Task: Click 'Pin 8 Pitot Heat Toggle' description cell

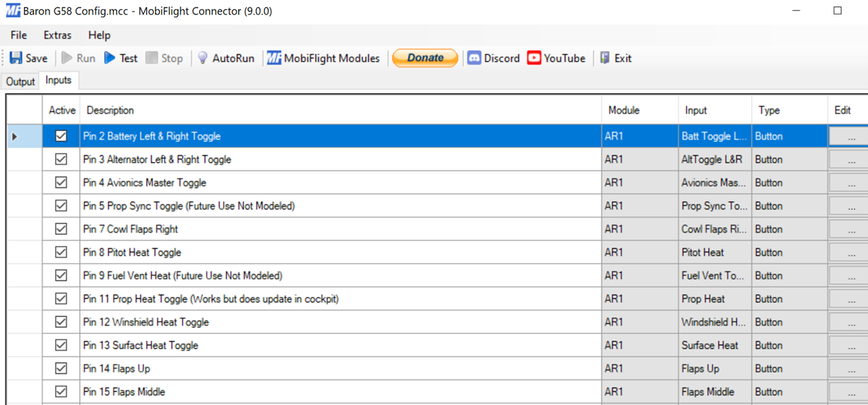Action: coord(341,252)
